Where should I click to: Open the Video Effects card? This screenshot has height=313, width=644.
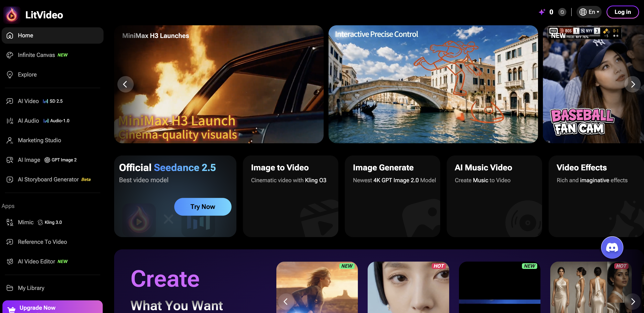[x=596, y=196]
